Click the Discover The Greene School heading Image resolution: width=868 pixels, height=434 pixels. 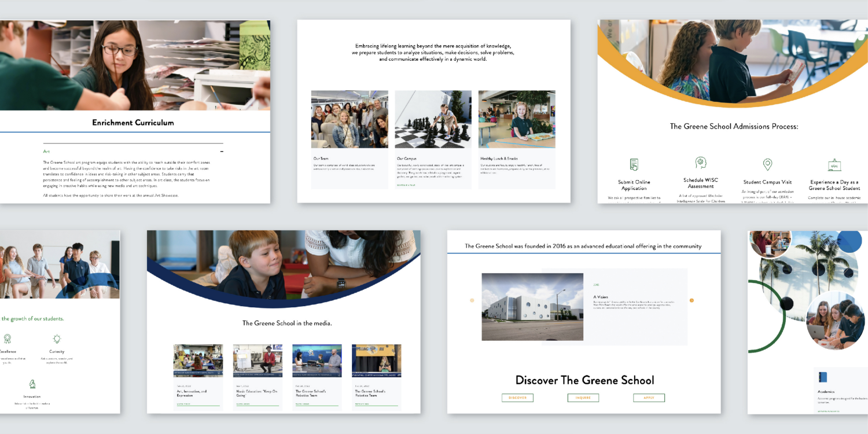click(584, 380)
